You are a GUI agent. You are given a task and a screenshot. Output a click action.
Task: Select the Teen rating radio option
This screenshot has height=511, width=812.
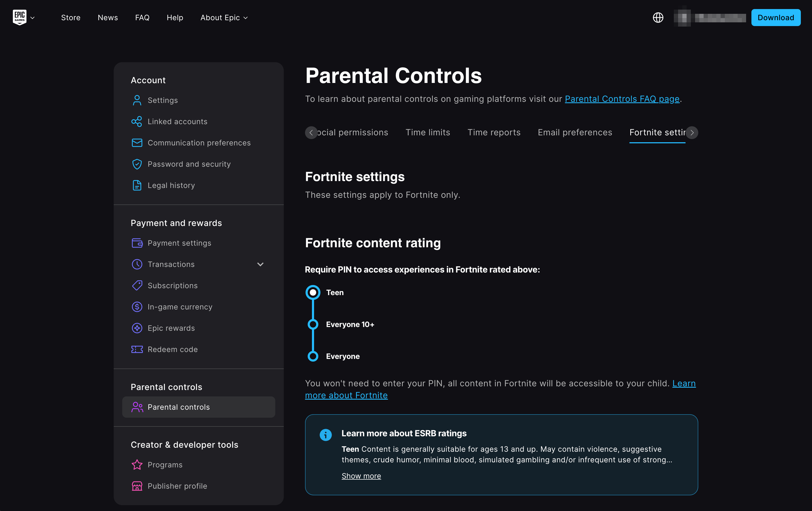313,292
